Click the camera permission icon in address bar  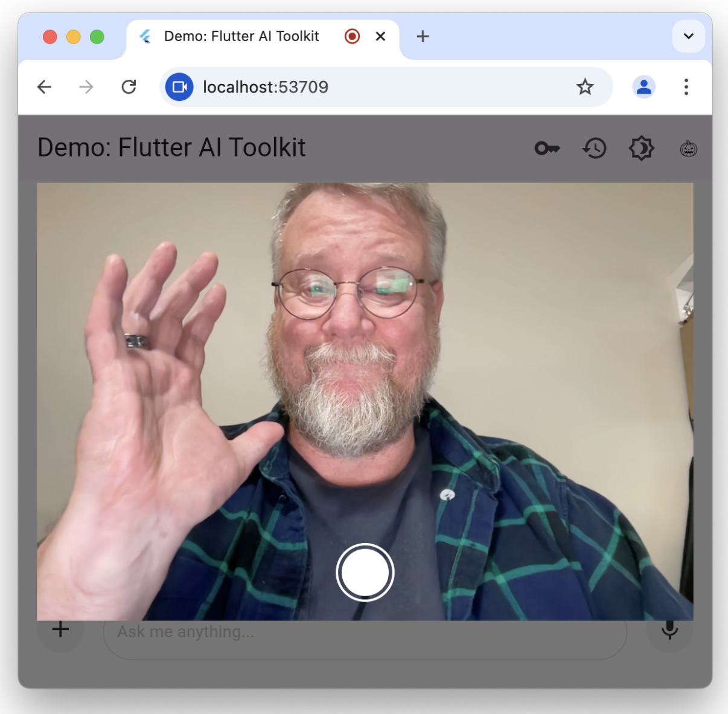pyautogui.click(x=179, y=87)
